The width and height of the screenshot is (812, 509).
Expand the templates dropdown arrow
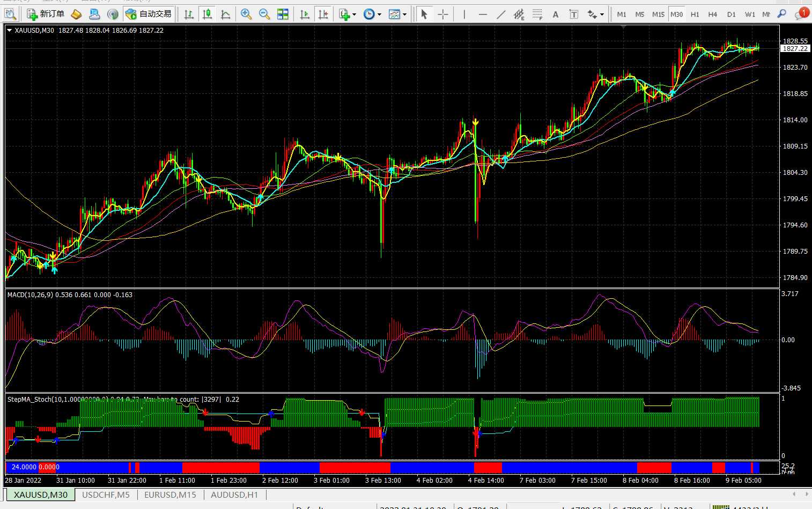(404, 14)
